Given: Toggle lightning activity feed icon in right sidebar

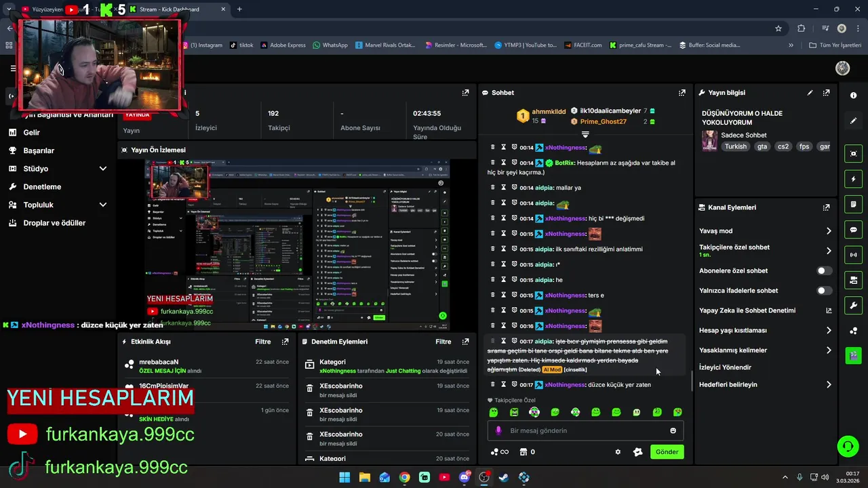Looking at the screenshot, I should (853, 180).
